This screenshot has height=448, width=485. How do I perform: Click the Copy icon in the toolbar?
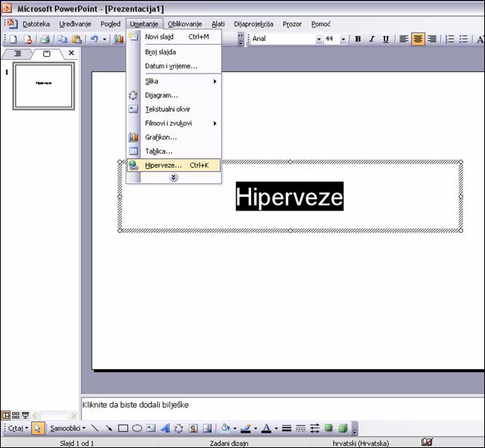[63, 39]
